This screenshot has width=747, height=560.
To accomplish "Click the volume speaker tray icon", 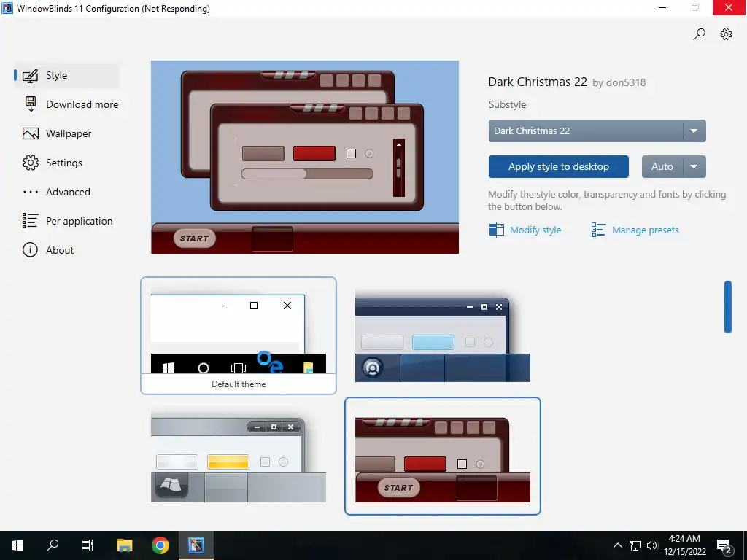I will (x=652, y=545).
